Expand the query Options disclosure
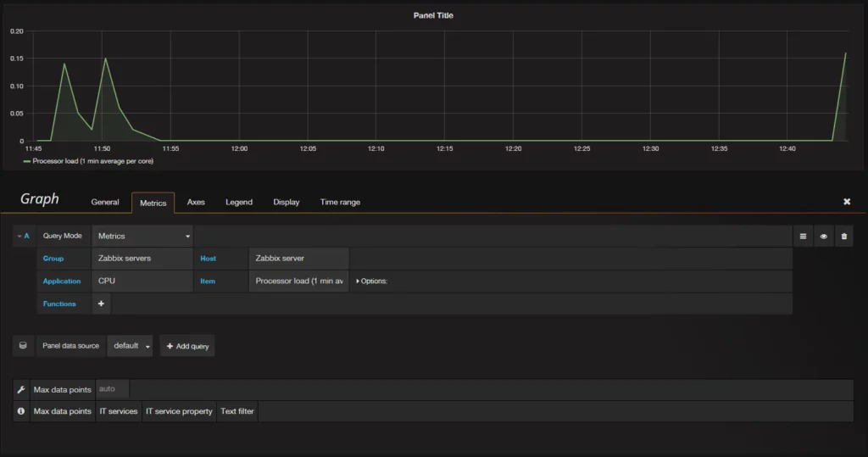This screenshot has height=457, width=868. click(x=371, y=281)
